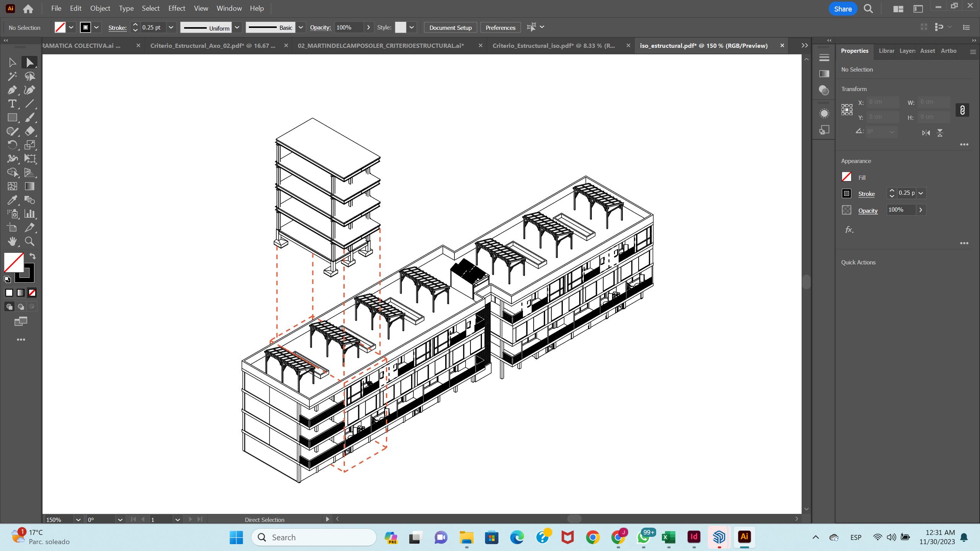Select the Pen tool
980x551 pixels.
coord(12,90)
